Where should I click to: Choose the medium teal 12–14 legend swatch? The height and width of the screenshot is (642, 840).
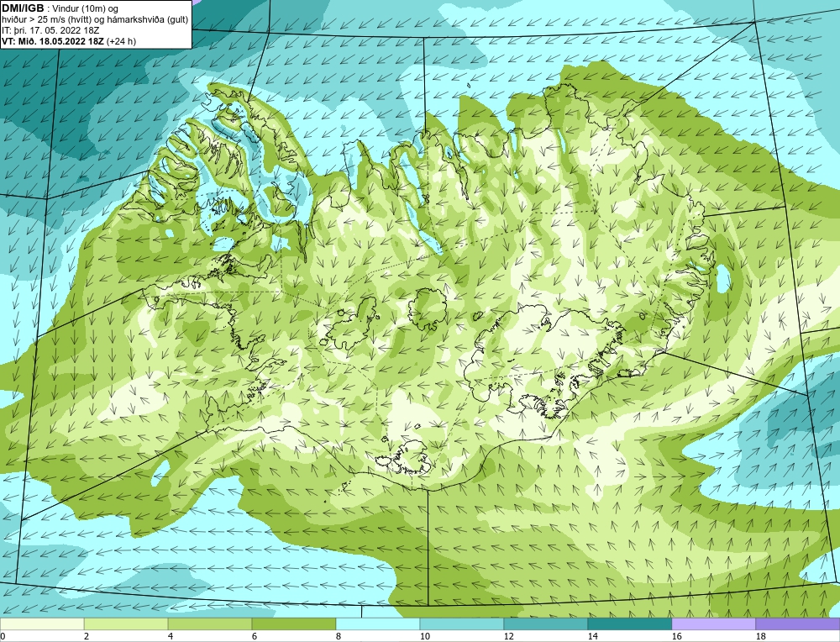click(546, 624)
